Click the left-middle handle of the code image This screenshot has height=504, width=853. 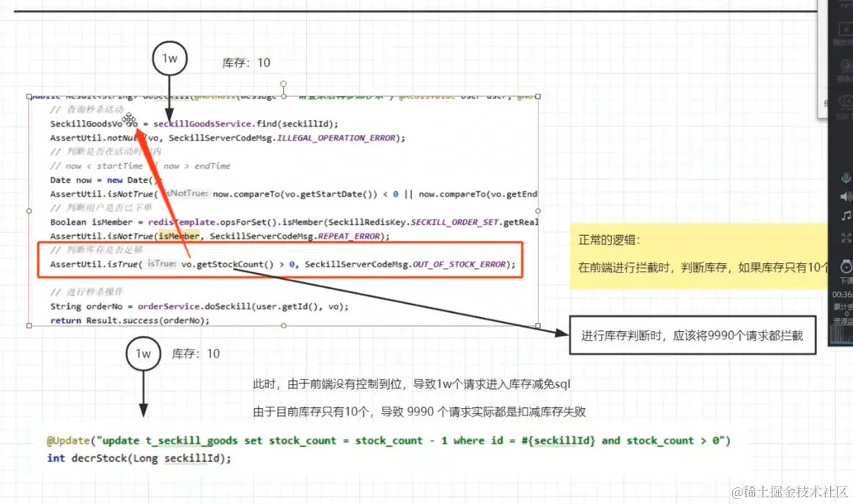tap(29, 211)
